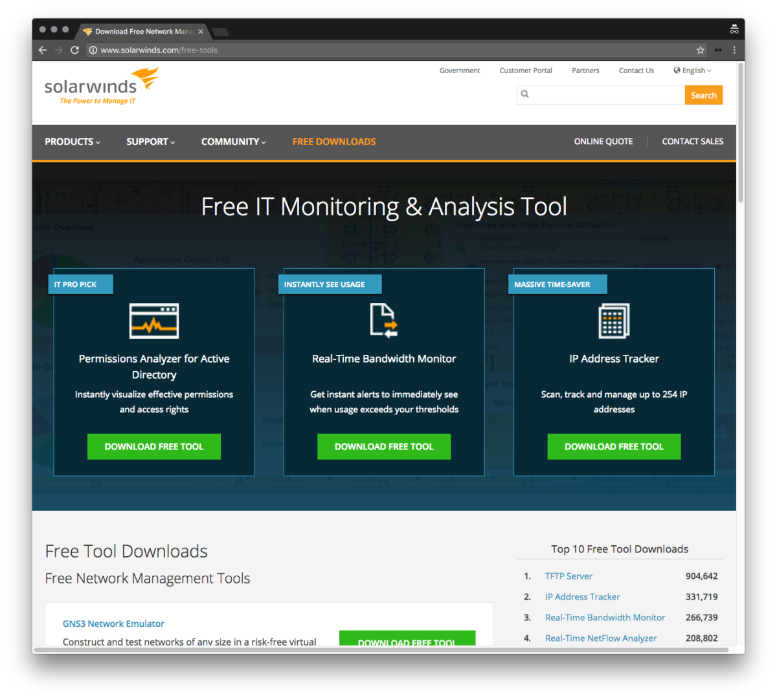Close the Download Free Network browser tab
This screenshot has width=777, height=700.
coord(201,31)
